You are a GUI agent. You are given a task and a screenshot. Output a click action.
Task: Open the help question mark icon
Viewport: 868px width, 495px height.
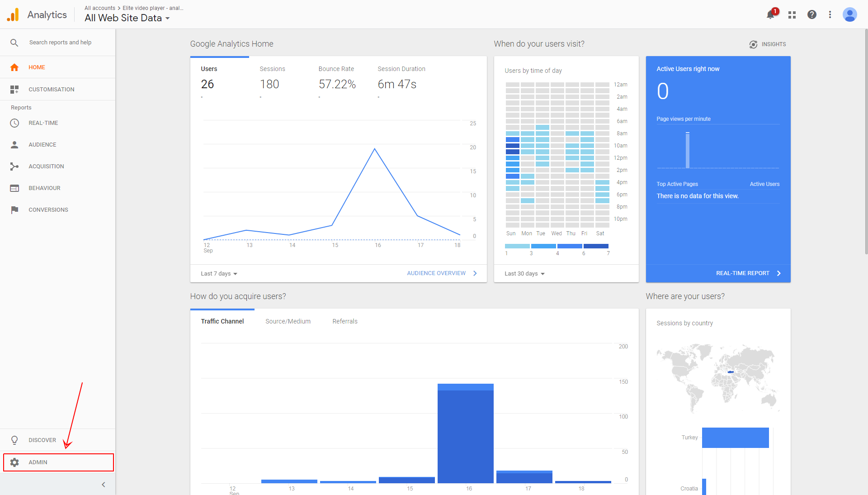coord(812,14)
